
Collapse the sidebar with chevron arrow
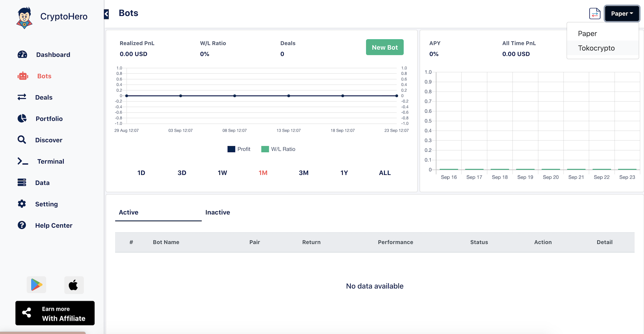(107, 14)
